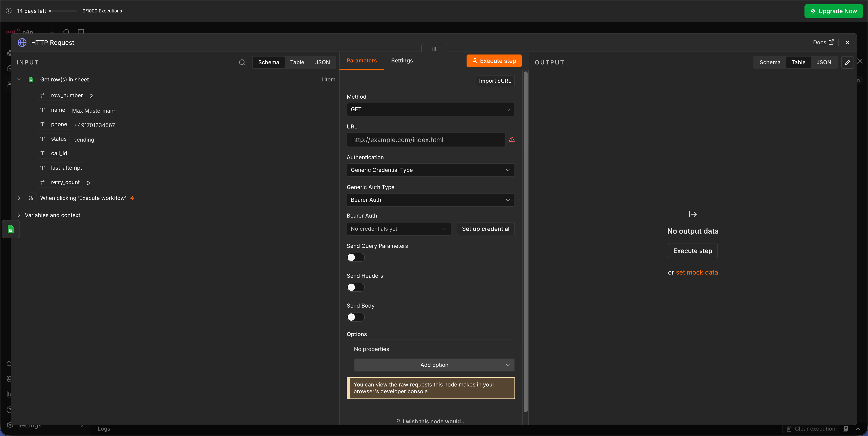Select input Schema view tab
This screenshot has width=868, height=436.
click(269, 62)
